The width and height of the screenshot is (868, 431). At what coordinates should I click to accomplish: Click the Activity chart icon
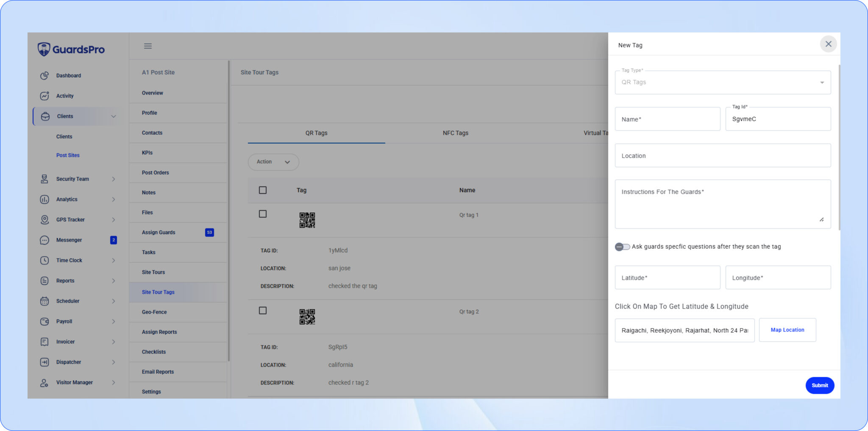pos(45,96)
